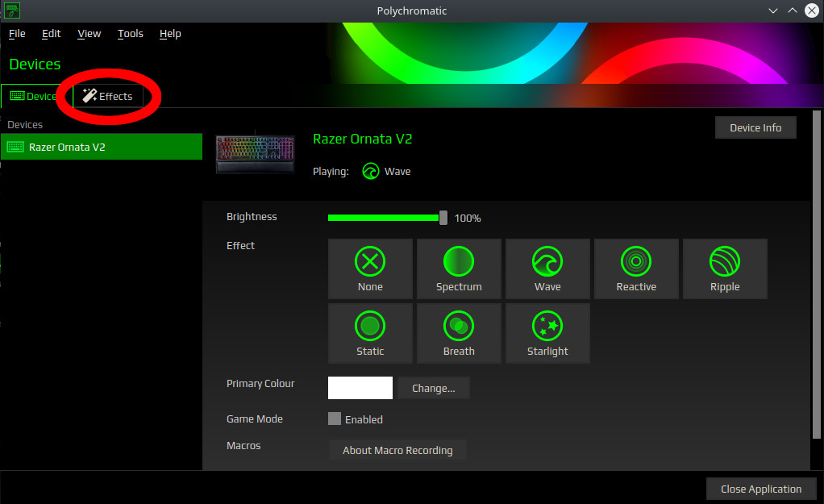This screenshot has height=504, width=824.
Task: Toggle the Game Mode Enabled checkbox
Action: point(335,419)
